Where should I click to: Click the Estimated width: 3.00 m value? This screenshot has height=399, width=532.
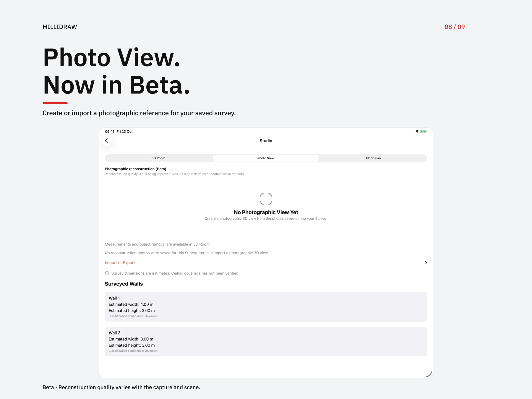131,339
